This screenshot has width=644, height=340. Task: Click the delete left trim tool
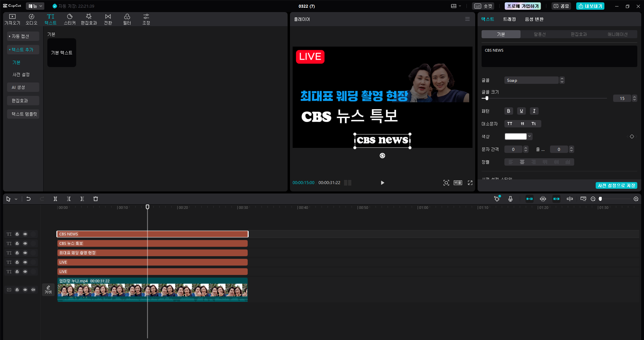click(69, 199)
